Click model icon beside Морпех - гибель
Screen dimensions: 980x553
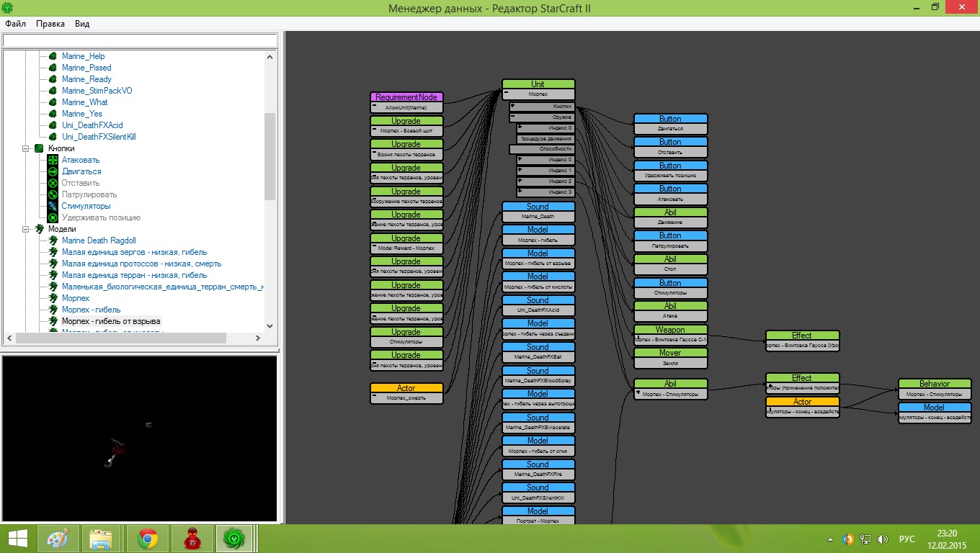tap(53, 310)
